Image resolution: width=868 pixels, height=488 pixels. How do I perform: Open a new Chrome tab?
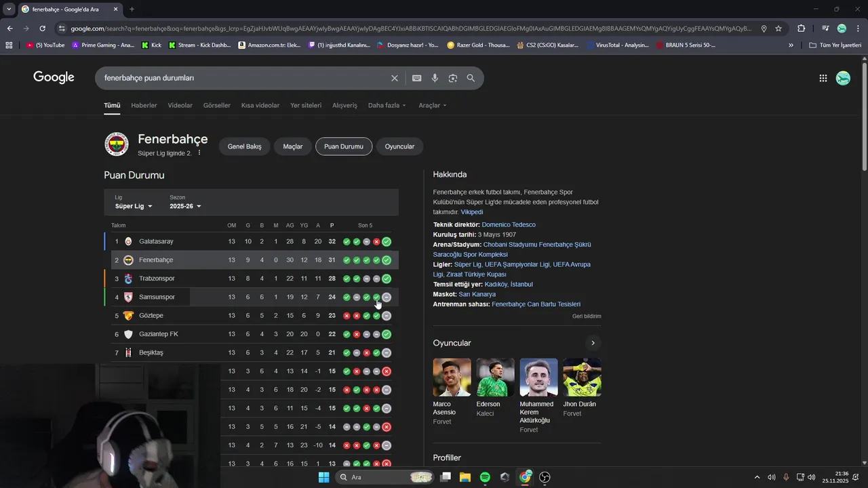132,9
